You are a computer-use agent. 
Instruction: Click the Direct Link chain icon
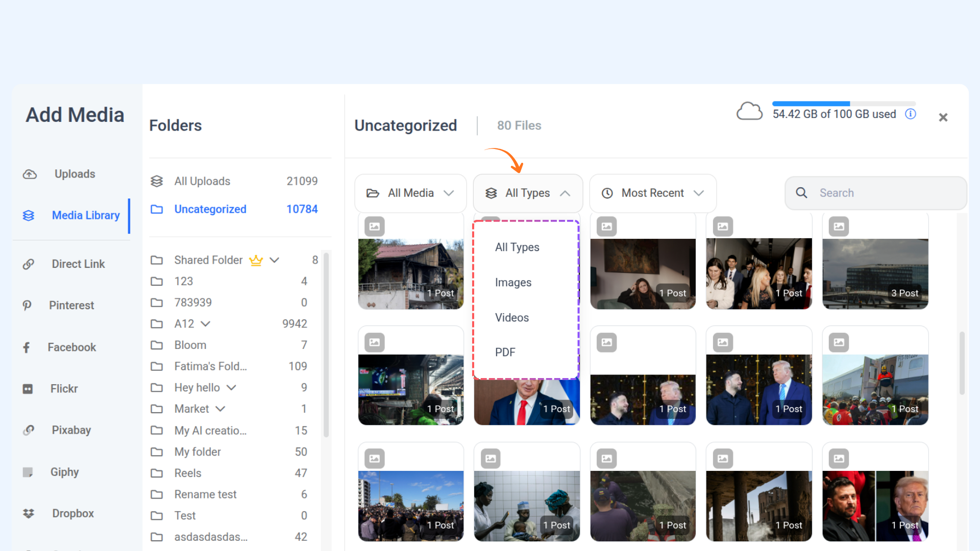click(x=29, y=264)
